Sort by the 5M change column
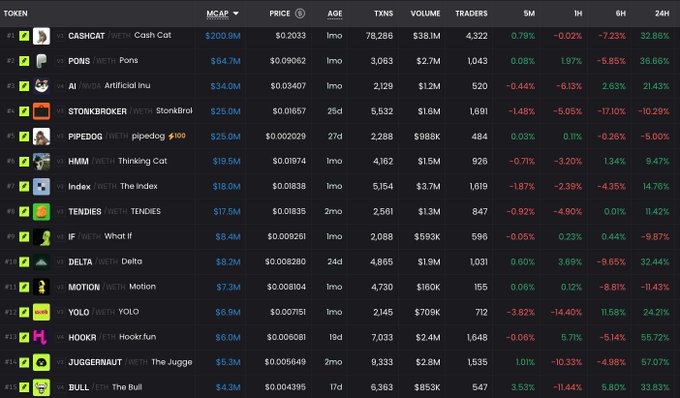This screenshot has width=680, height=398. coord(529,13)
